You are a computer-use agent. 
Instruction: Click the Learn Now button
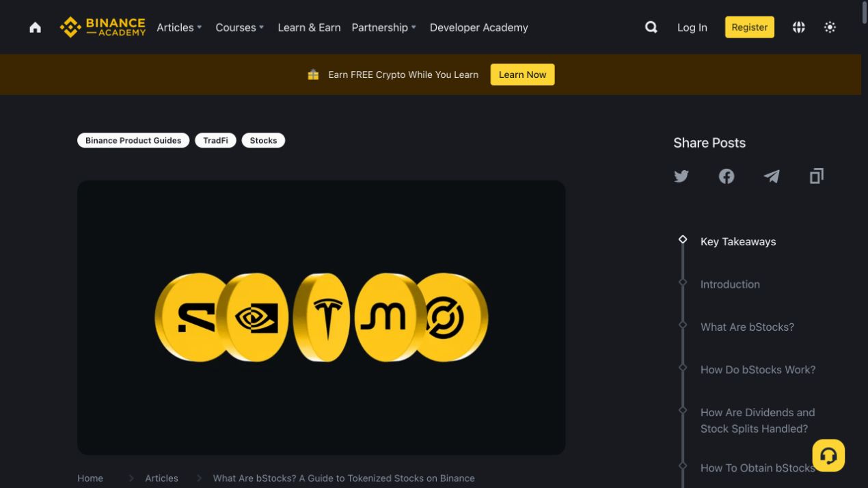click(522, 74)
